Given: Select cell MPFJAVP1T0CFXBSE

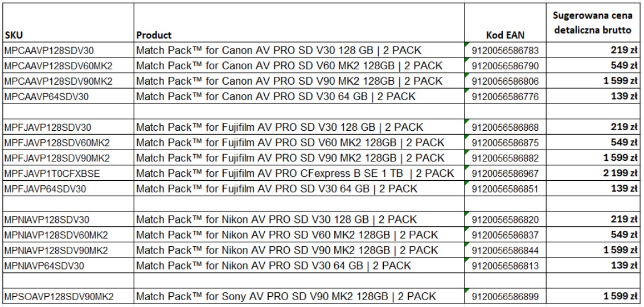Looking at the screenshot, I should point(68,173).
